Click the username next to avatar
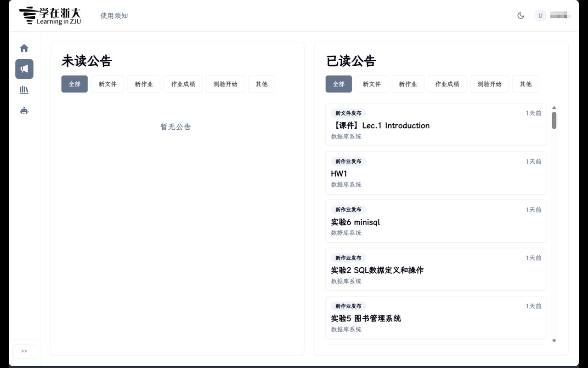 coord(560,16)
